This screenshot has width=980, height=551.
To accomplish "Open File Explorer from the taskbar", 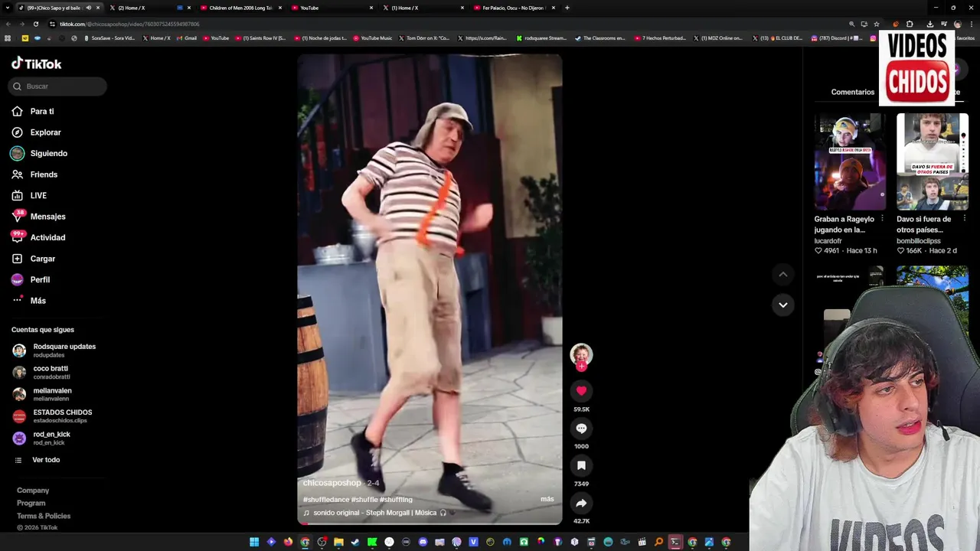I will tap(338, 542).
